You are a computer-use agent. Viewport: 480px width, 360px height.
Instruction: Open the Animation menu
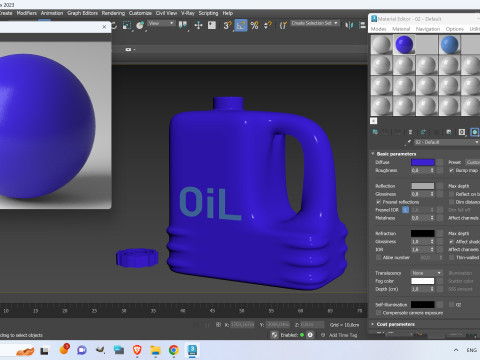click(52, 13)
